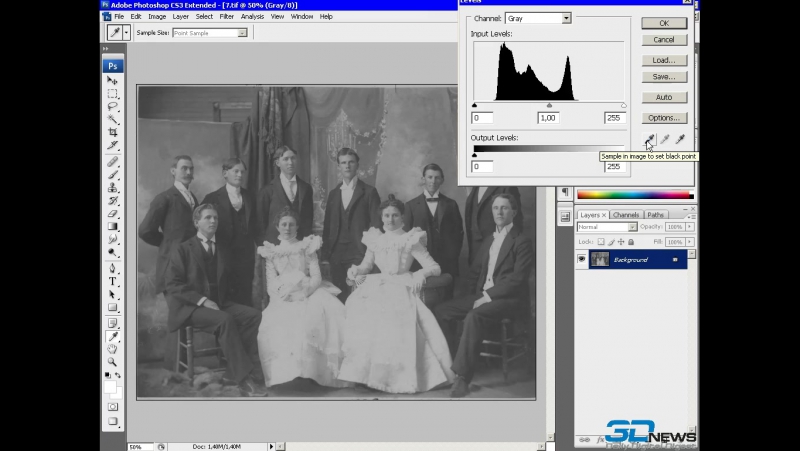Open the Paragraph panel icon

(x=565, y=192)
